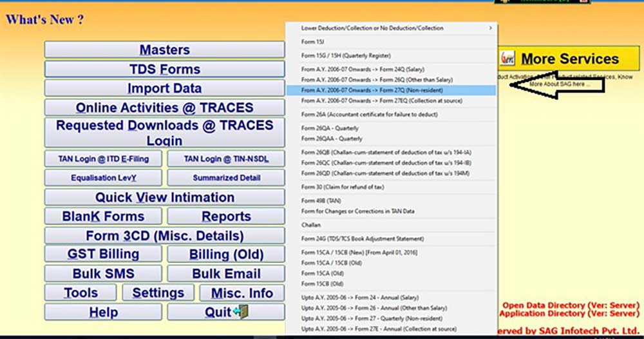Image resolution: width=644 pixels, height=339 pixels.
Task: Click the Bulk SMS button
Action: [x=104, y=273]
